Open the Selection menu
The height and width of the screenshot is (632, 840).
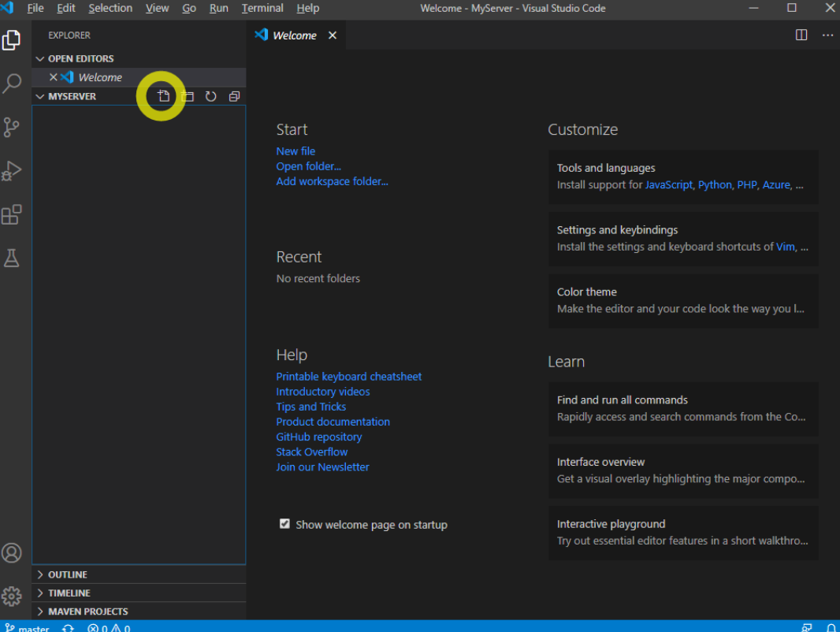110,8
